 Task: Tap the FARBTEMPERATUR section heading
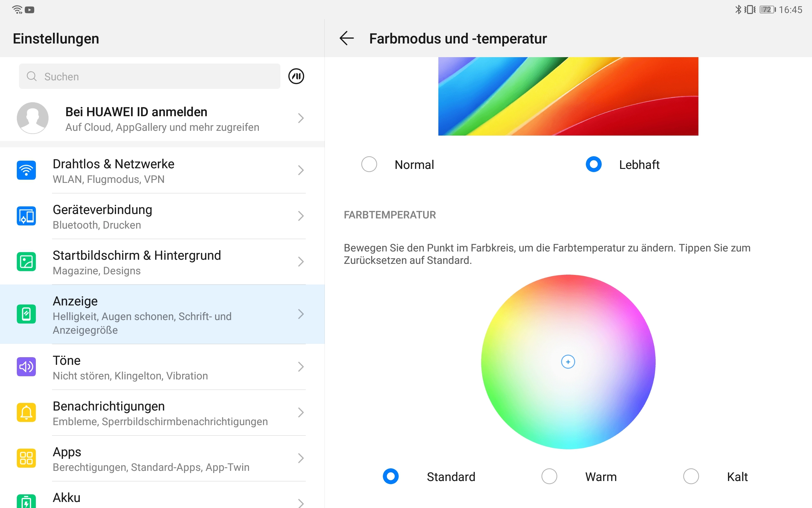(x=390, y=215)
